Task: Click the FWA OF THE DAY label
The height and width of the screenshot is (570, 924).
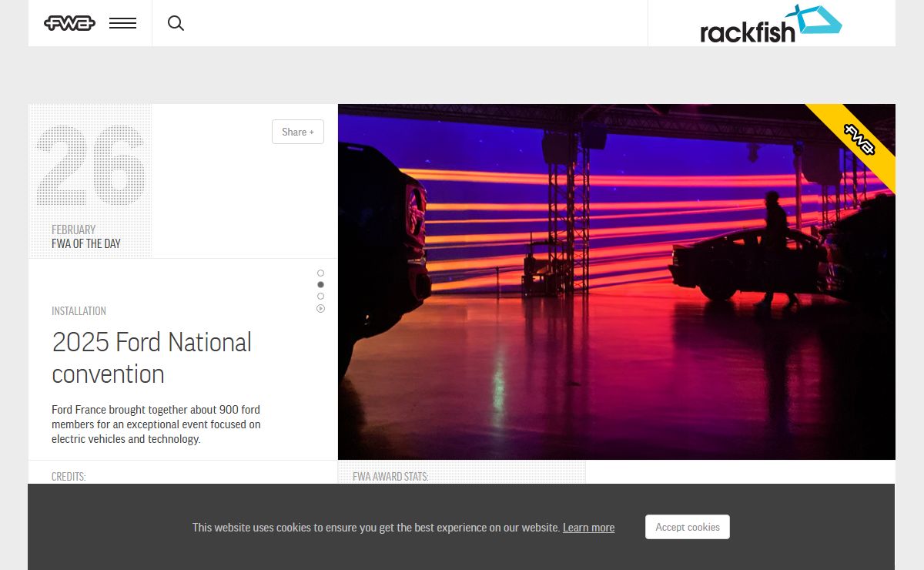Action: (86, 243)
